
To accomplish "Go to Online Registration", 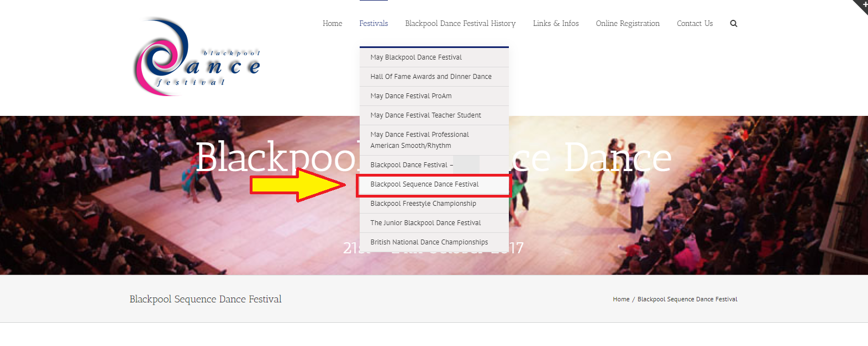I will coord(628,23).
